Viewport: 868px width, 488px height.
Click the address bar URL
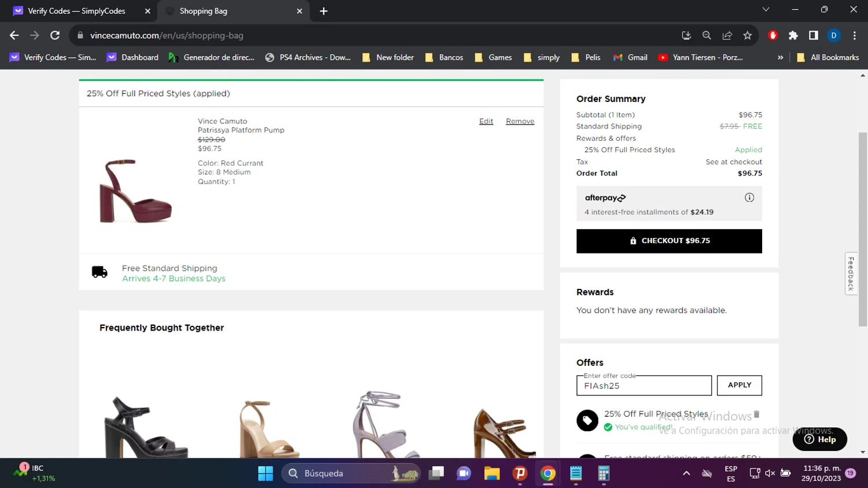point(167,35)
